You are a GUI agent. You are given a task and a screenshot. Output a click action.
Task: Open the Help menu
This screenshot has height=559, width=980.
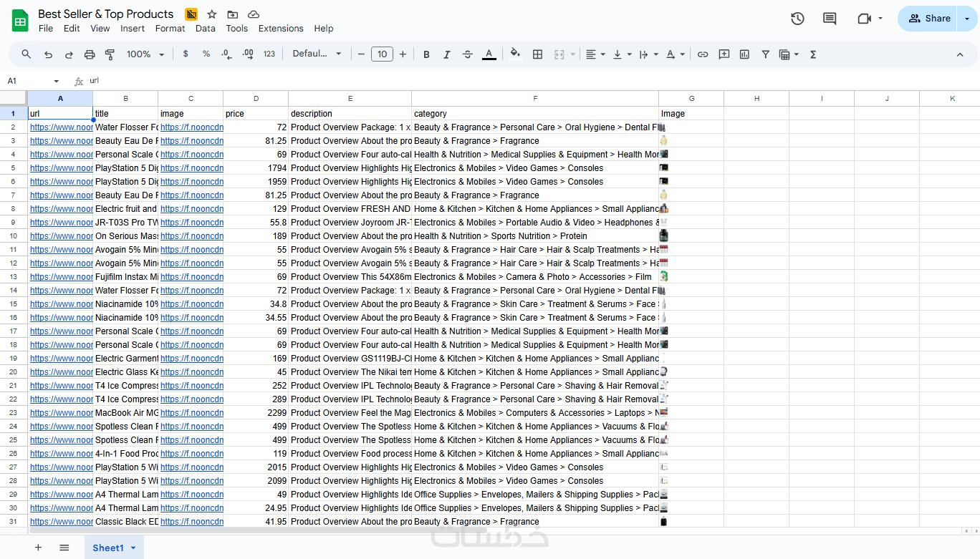[324, 29]
